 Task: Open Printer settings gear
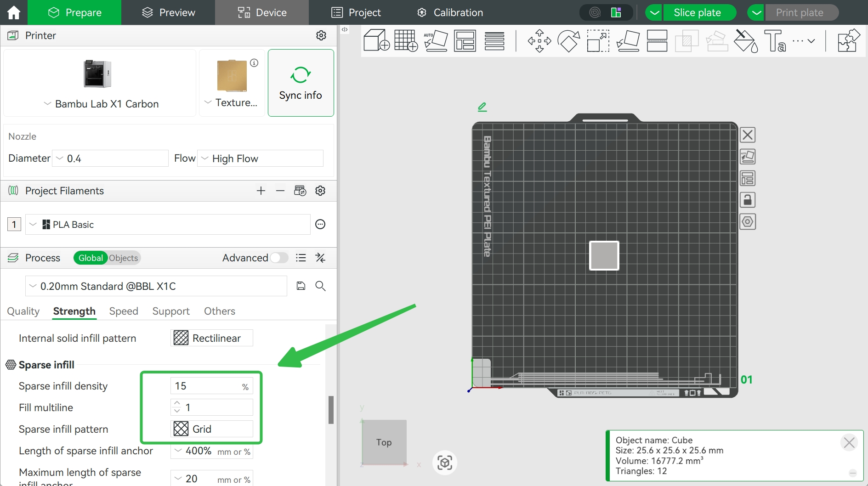(x=321, y=35)
